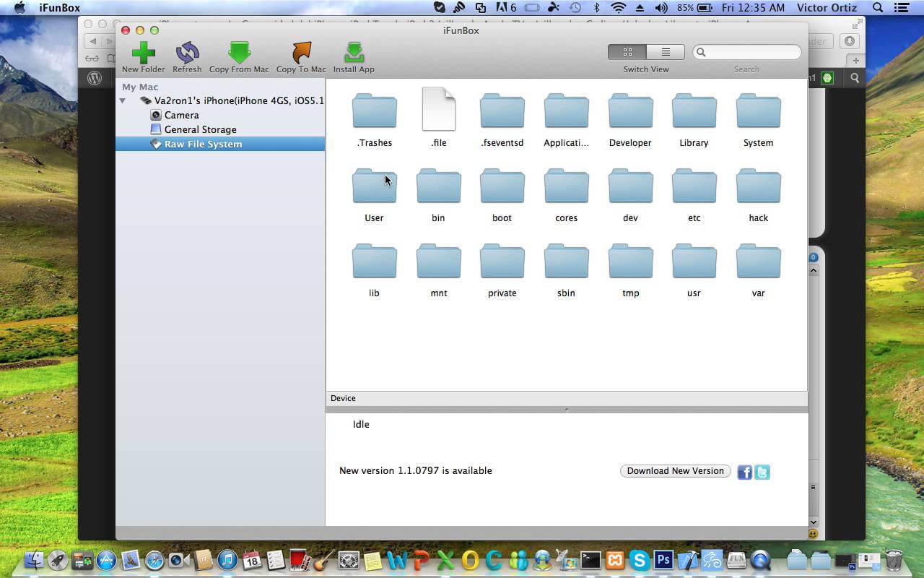Click the Download New Version button
The height and width of the screenshot is (578, 924).
pyautogui.click(x=675, y=471)
